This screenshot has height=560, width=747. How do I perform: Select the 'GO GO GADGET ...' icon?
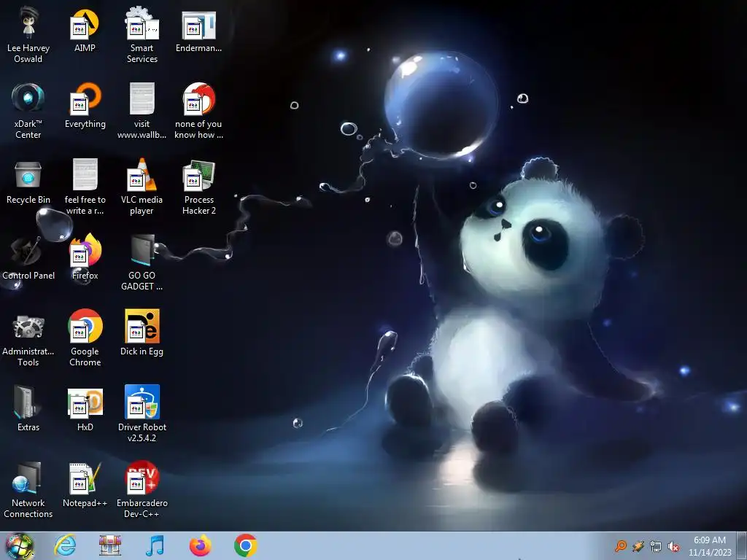142,262
